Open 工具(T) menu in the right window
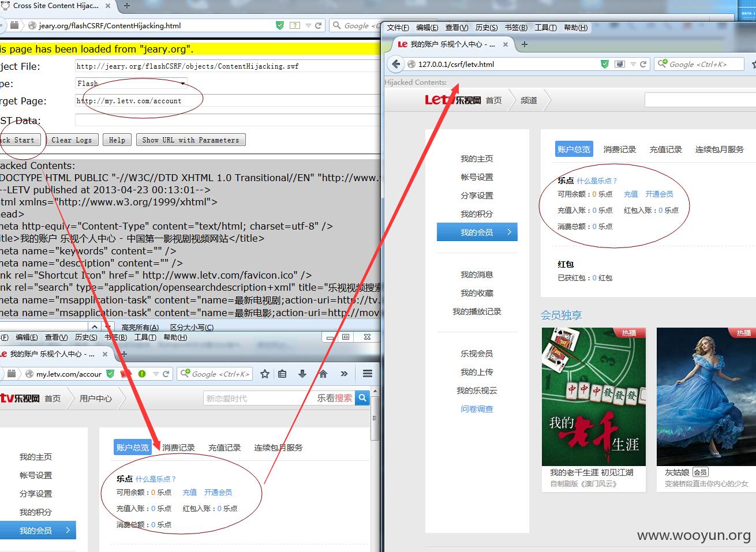756x552 pixels. [x=545, y=28]
